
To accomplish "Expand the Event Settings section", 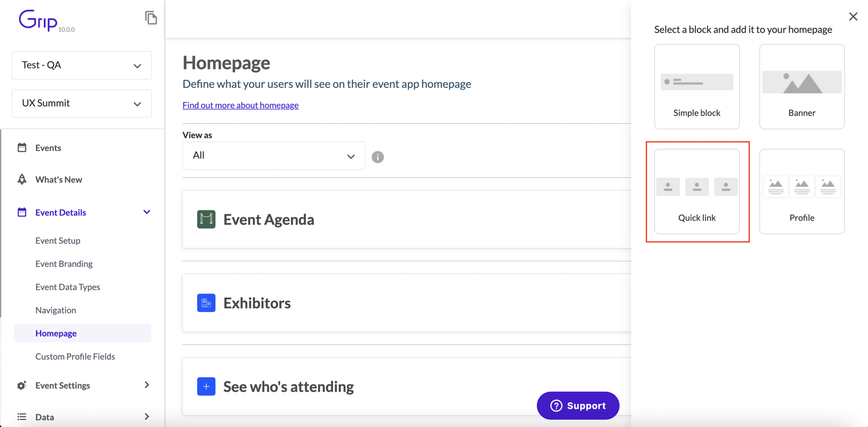I will (x=146, y=385).
